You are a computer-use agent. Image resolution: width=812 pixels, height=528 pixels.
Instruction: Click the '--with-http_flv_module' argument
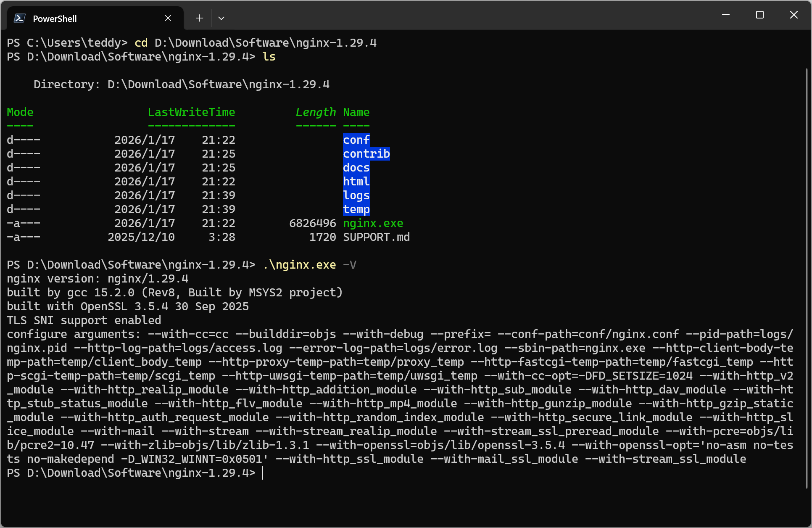229,404
